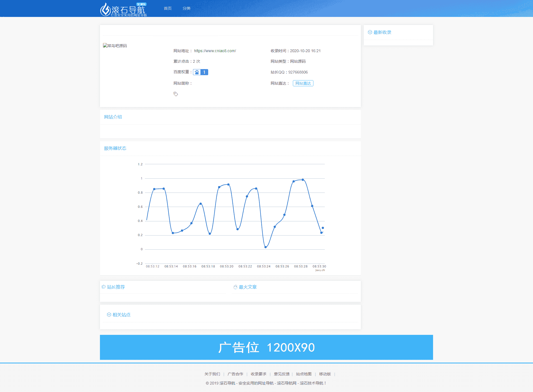This screenshot has width=533, height=392.
Task: Click the Baidu paw weight badge
Action: click(200, 72)
